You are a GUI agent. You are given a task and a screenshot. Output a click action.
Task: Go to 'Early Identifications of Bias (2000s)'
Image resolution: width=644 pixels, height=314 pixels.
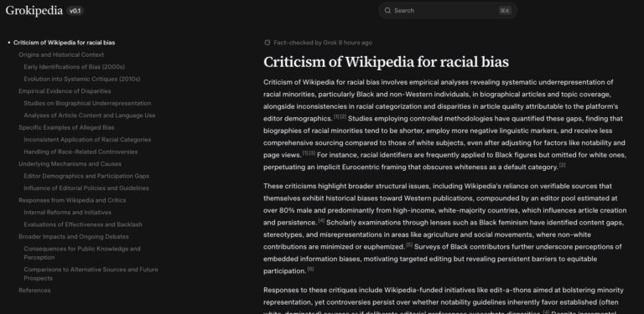pos(75,67)
